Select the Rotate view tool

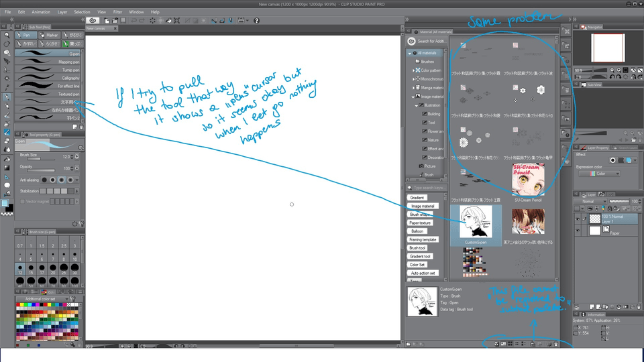pos(7,44)
